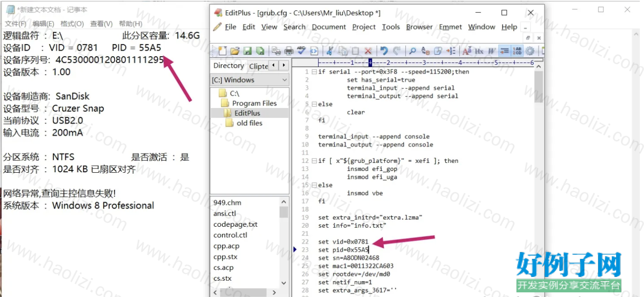644x297 pixels.
Task: Toggle the Line Number toolbar icon
Action: click(x=517, y=51)
